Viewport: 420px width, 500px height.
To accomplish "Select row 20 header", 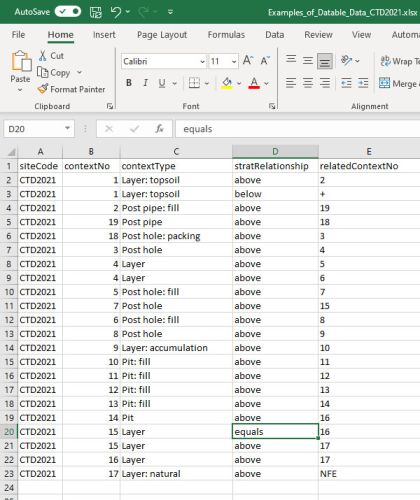I will click(9, 432).
